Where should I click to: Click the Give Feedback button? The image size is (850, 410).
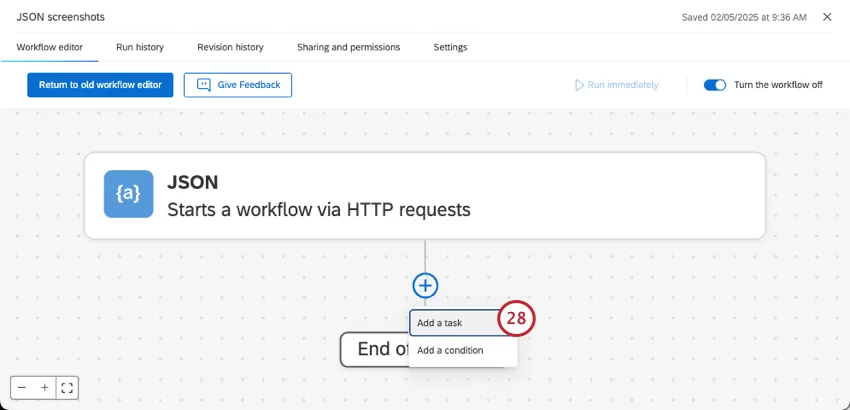coord(238,85)
